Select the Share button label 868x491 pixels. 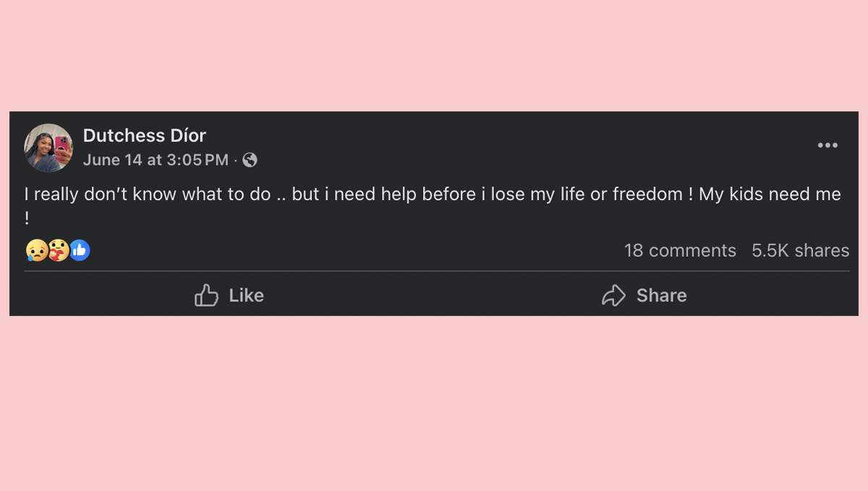(662, 295)
